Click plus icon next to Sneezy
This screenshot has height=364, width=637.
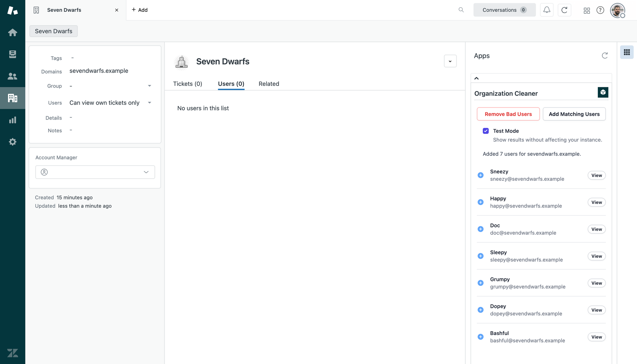[x=481, y=175]
